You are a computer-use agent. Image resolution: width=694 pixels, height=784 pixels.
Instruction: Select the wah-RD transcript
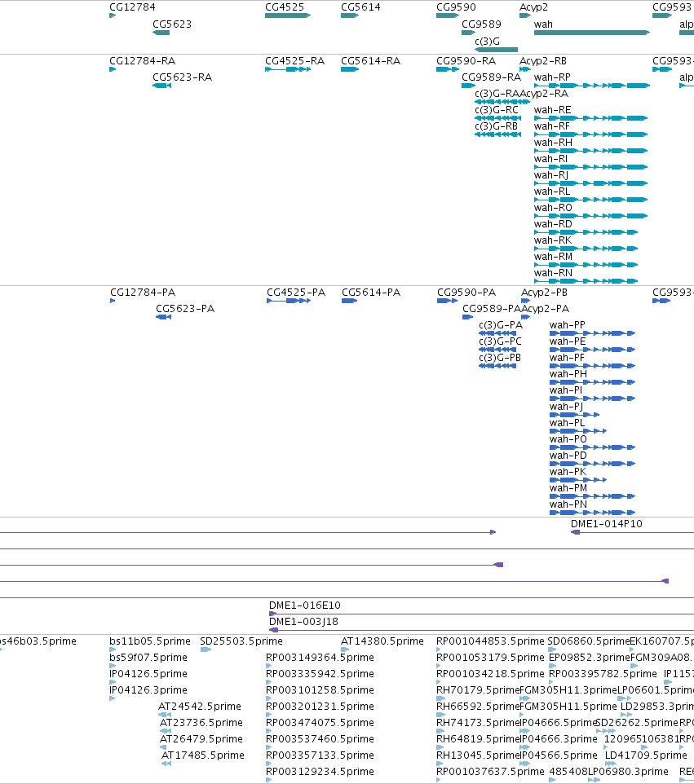(x=586, y=232)
